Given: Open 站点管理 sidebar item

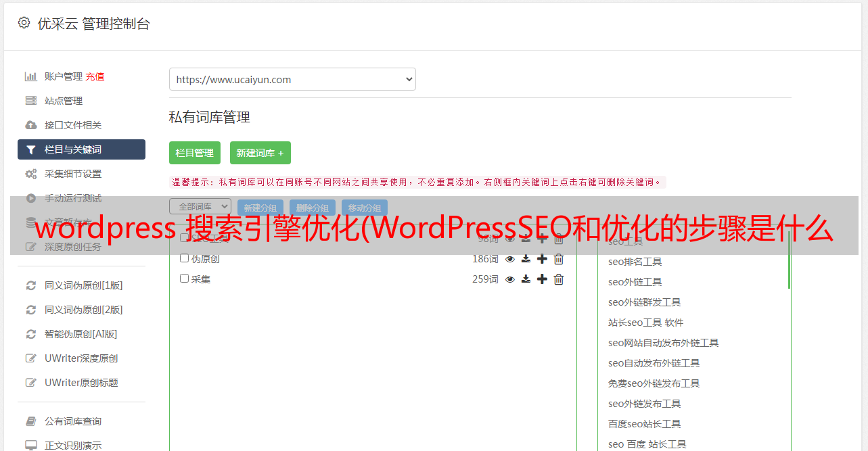Looking at the screenshot, I should tap(64, 101).
